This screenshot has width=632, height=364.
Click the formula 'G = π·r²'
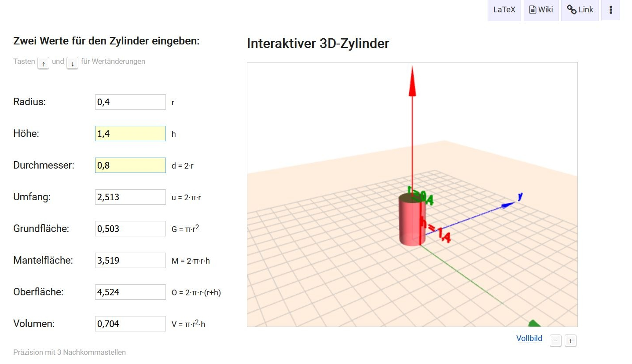[x=185, y=228]
